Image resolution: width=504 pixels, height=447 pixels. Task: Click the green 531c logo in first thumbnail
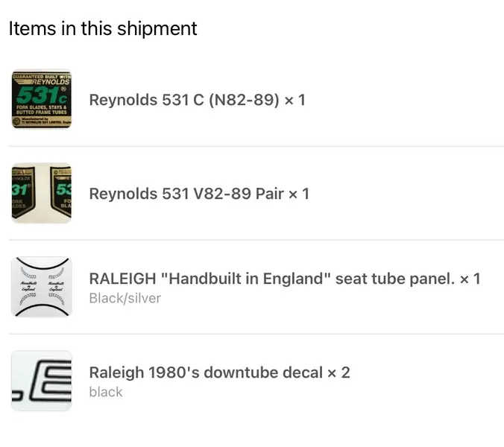(x=42, y=95)
